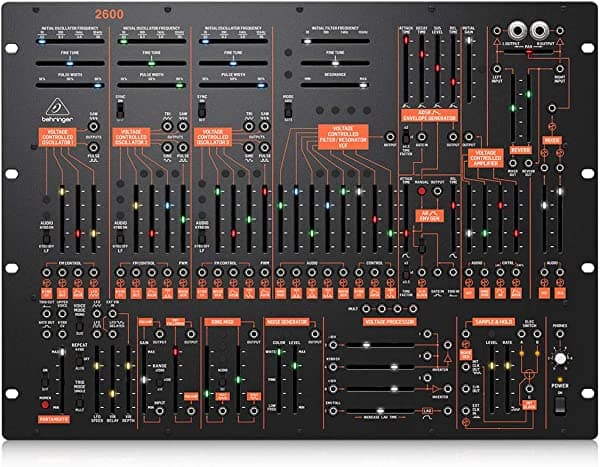Flip the ADSR Time Factor switch
Viewport: 600px width, 467px height.
406,137
